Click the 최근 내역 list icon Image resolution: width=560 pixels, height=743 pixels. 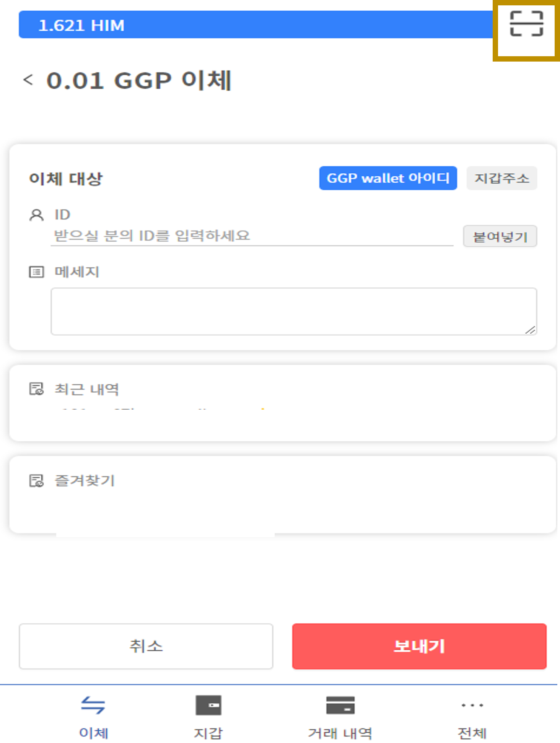click(36, 389)
